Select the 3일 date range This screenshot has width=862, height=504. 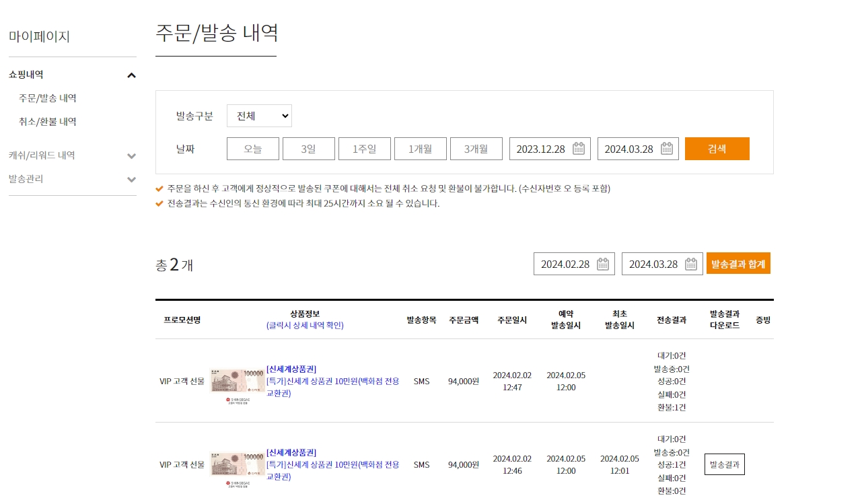point(308,149)
